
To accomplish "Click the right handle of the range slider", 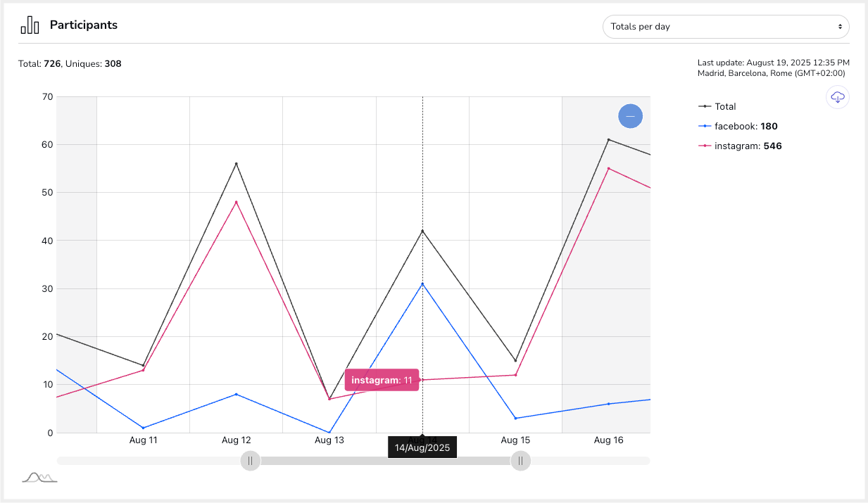I will click(x=520, y=461).
